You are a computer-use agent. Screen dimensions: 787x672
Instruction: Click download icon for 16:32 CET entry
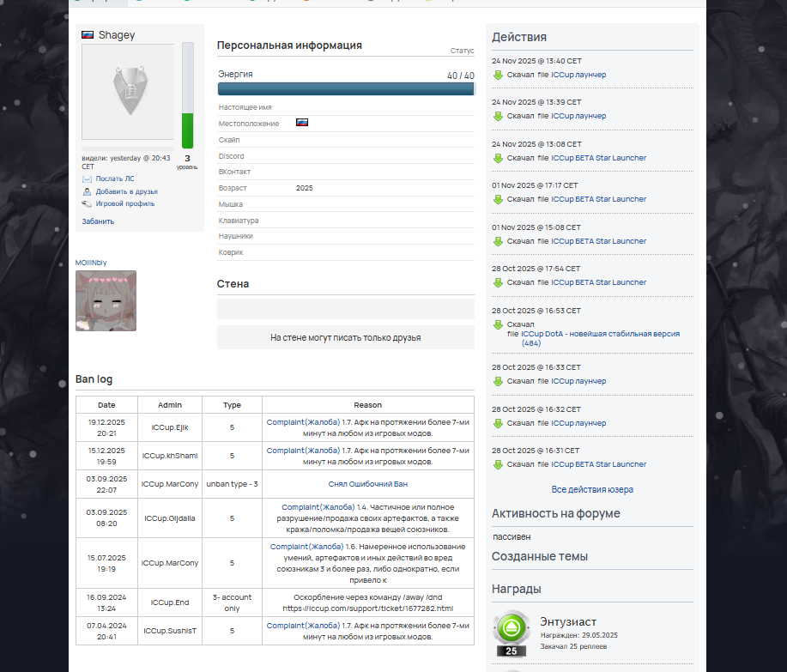(498, 424)
